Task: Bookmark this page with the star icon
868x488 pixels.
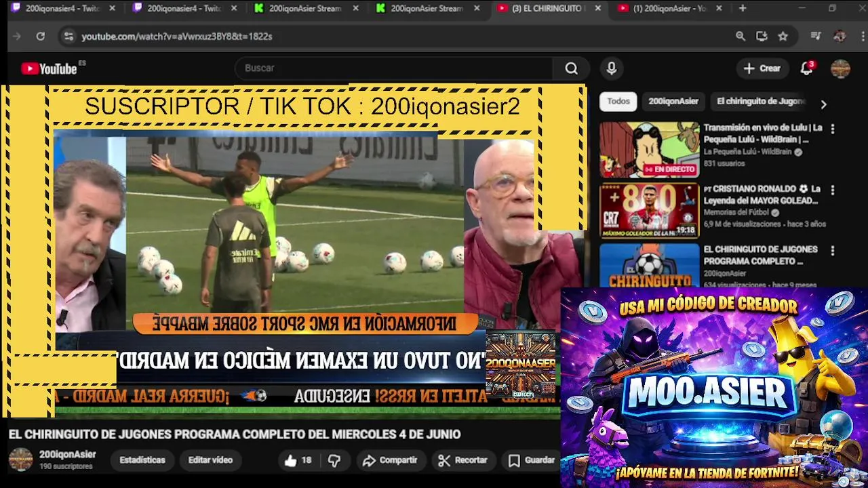Action: [x=783, y=37]
